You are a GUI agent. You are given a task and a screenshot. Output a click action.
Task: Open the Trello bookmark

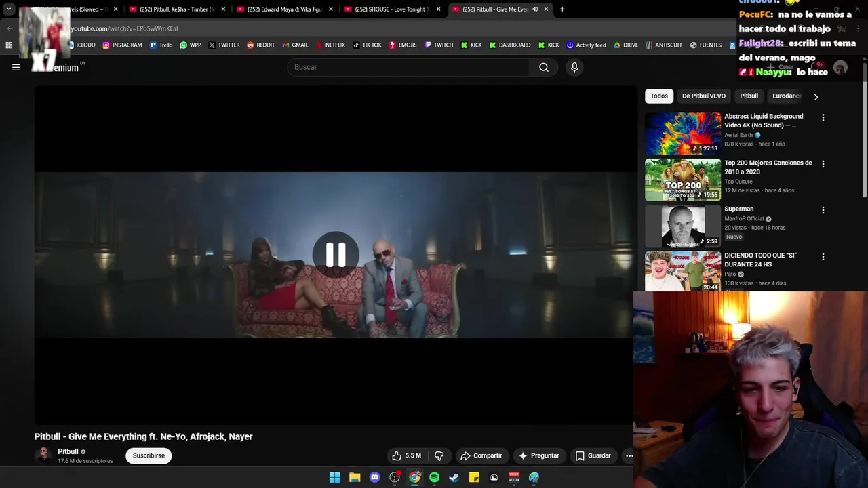[x=161, y=45]
